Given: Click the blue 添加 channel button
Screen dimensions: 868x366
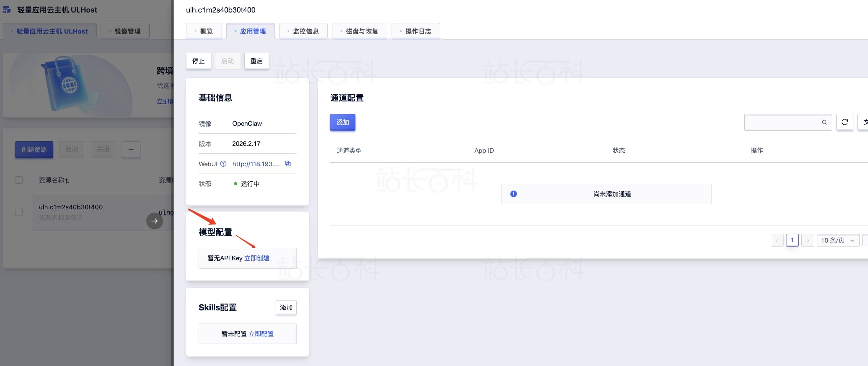Looking at the screenshot, I should click(x=343, y=122).
